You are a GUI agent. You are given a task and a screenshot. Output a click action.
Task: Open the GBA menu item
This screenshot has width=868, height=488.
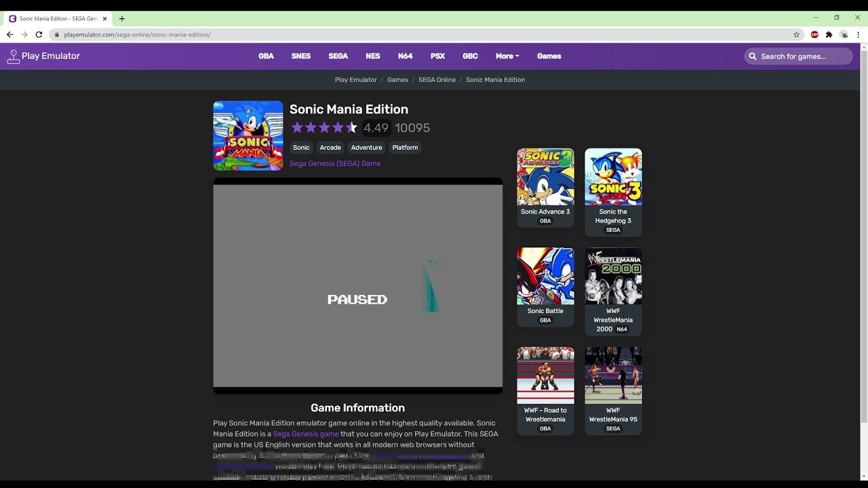pyautogui.click(x=266, y=56)
